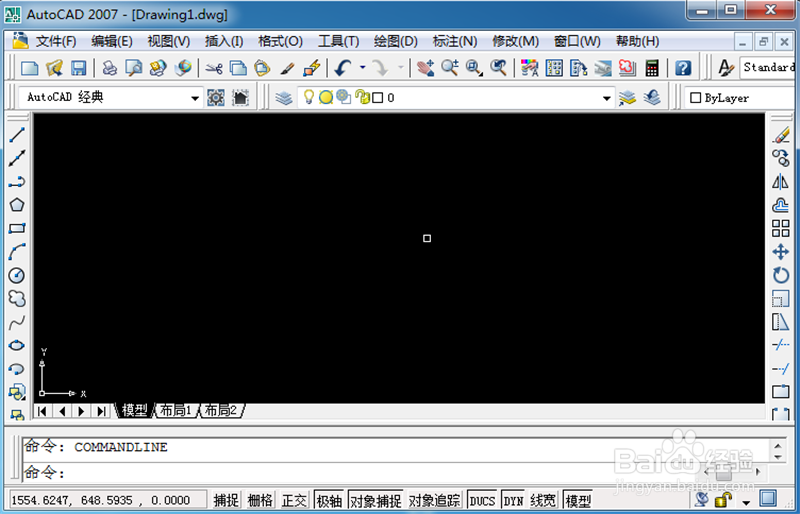Click the Copy object tool
This screenshot has height=514, width=800.
[x=781, y=158]
